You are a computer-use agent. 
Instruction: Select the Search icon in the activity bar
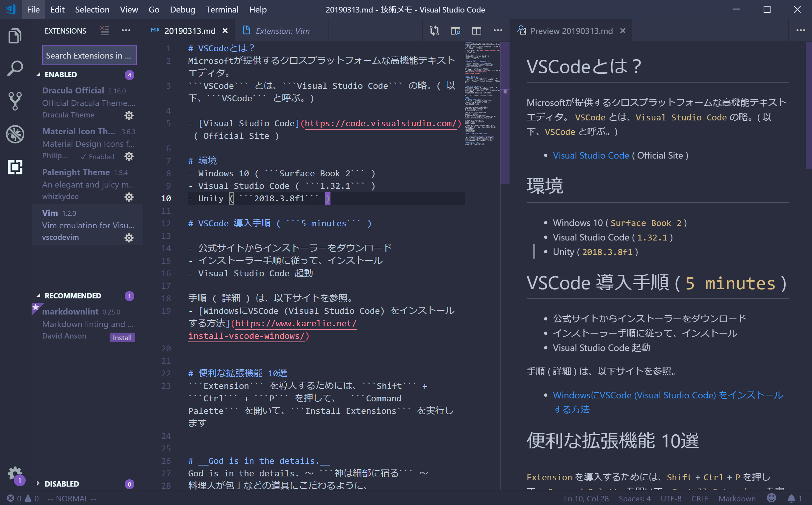point(15,68)
